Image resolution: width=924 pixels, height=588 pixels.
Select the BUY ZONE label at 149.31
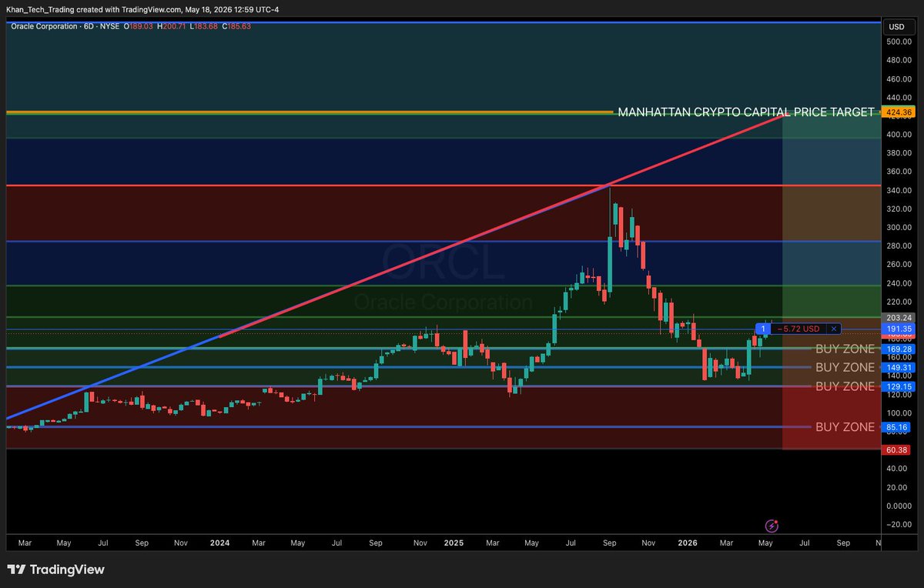coord(845,367)
